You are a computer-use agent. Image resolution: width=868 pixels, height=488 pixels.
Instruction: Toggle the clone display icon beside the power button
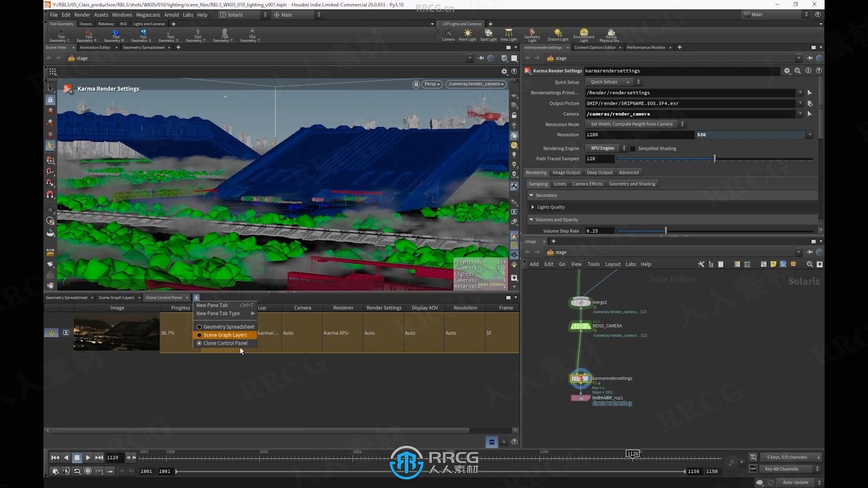[66, 333]
